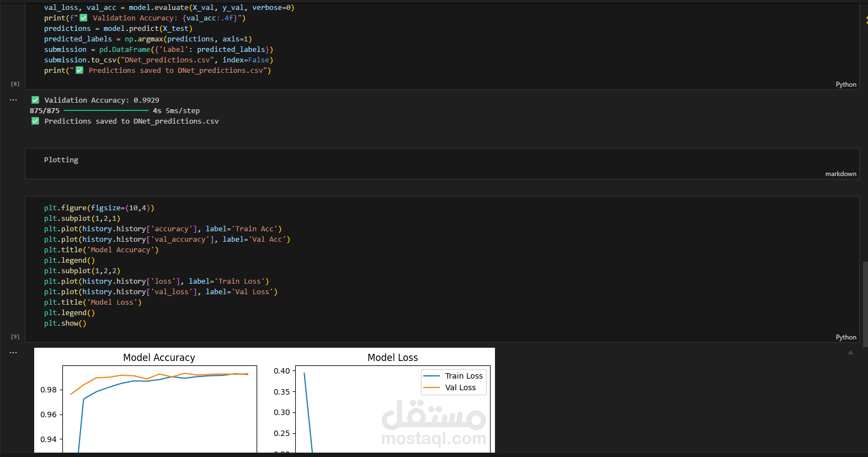Click the vertical scrollbar thumb of the notebook
Image resolution: width=868 pixels, height=457 pixels.
(x=865, y=304)
